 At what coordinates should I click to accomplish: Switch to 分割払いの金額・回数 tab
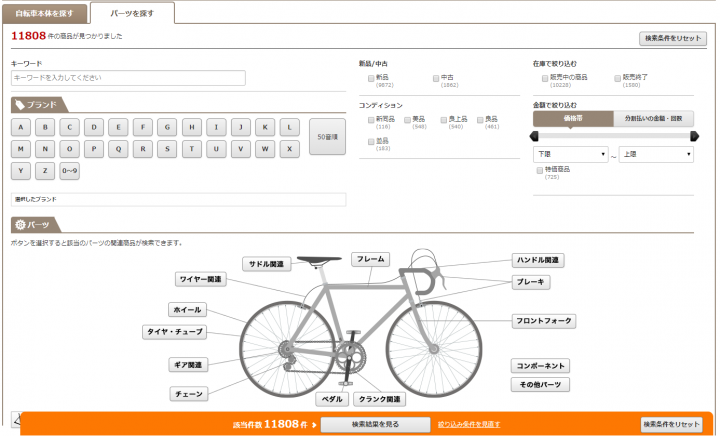point(653,118)
